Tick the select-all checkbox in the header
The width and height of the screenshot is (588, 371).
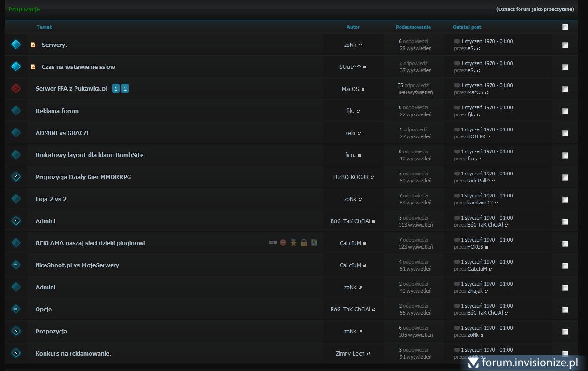pyautogui.click(x=565, y=27)
